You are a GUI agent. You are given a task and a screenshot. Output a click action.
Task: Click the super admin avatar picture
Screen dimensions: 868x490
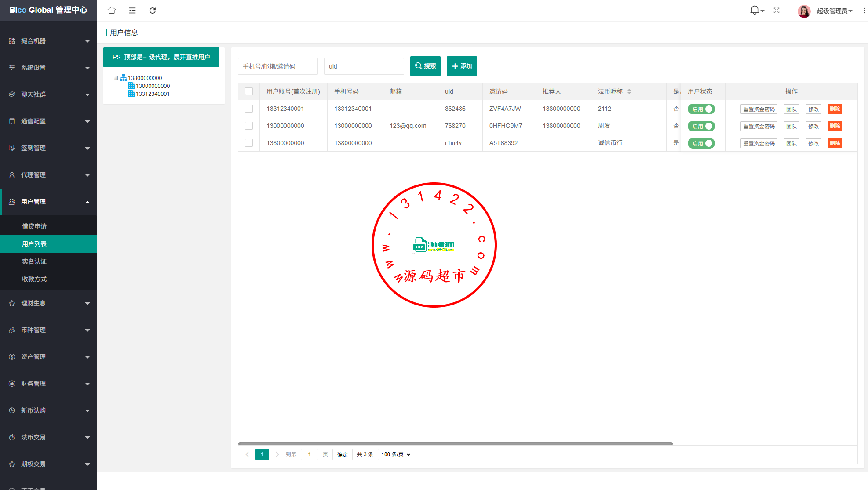point(804,11)
